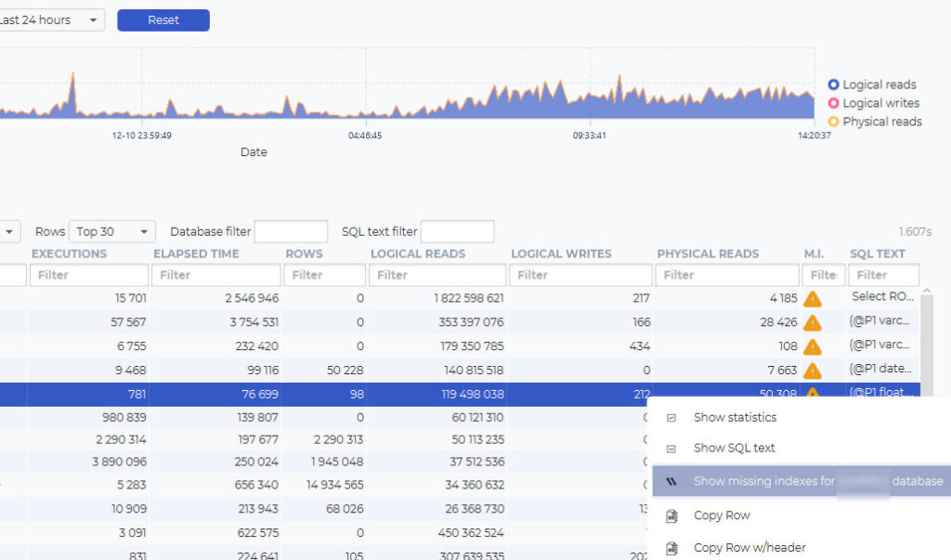The image size is (951, 560).
Task: Click missing index warning icon in 9 468 row
Action: [812, 371]
